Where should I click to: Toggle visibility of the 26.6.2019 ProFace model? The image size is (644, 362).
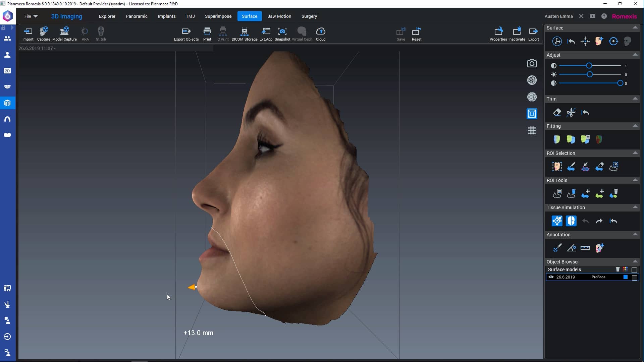click(x=551, y=277)
